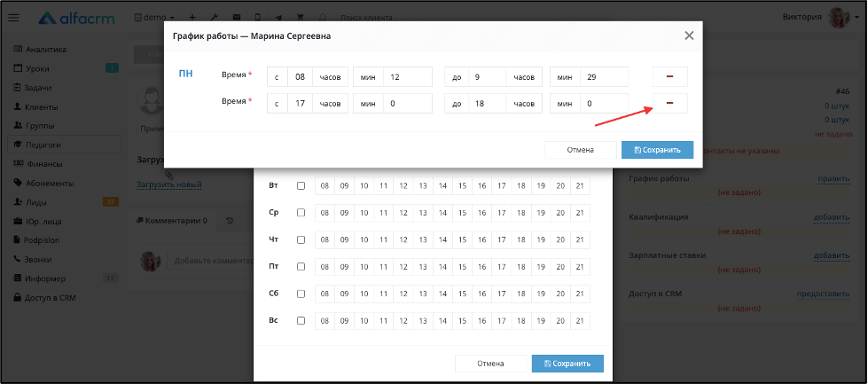Open the wrench settings icon

click(215, 18)
